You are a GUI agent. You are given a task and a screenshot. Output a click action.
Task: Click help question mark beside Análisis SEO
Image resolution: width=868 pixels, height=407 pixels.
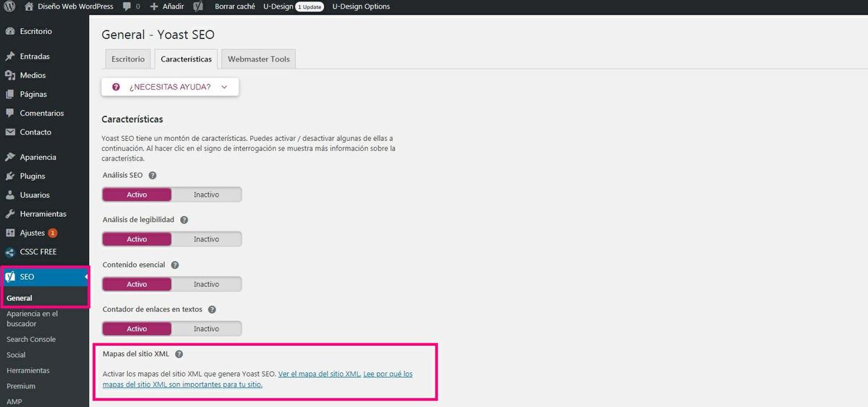coord(153,175)
